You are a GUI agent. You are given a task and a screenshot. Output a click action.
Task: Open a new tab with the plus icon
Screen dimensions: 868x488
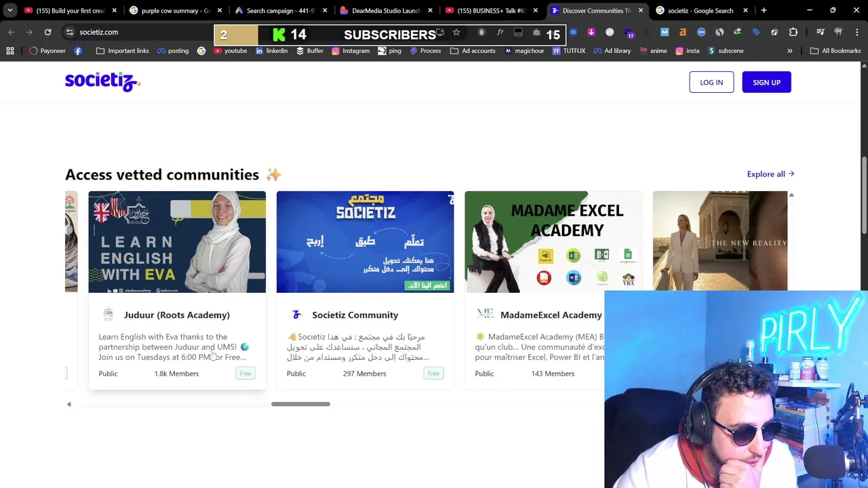click(764, 10)
